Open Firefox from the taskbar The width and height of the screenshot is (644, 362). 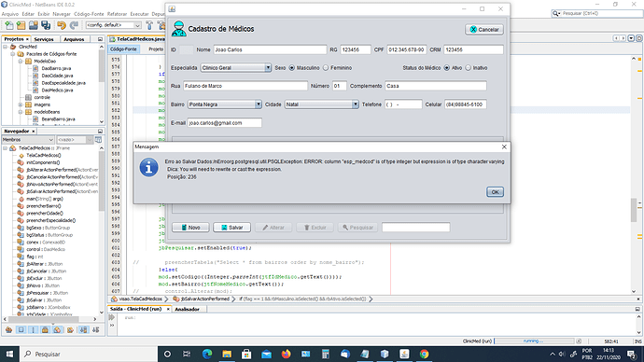[x=286, y=354]
